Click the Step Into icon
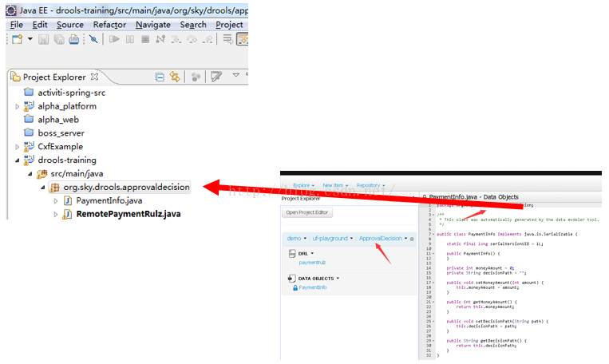Screen dimensions: 609x364 coord(176,39)
